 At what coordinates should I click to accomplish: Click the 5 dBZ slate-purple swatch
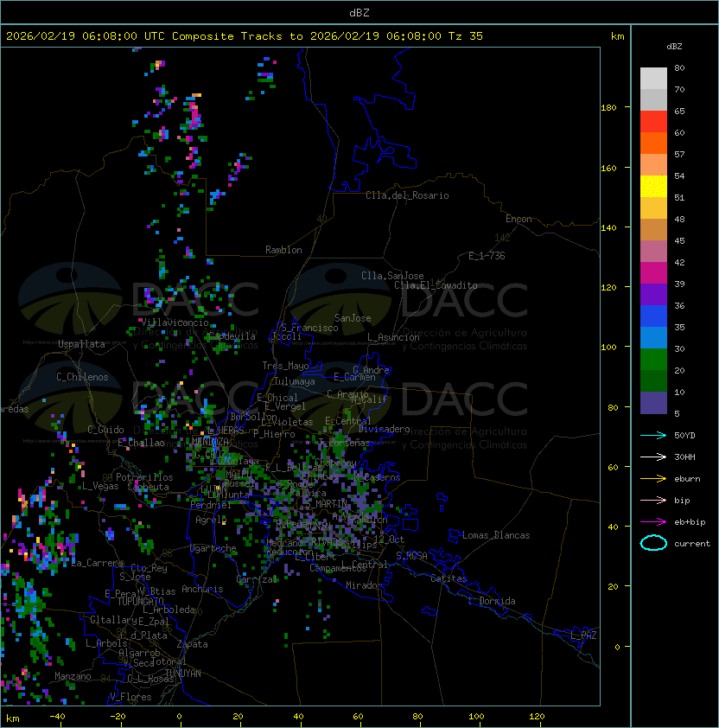pos(653,403)
